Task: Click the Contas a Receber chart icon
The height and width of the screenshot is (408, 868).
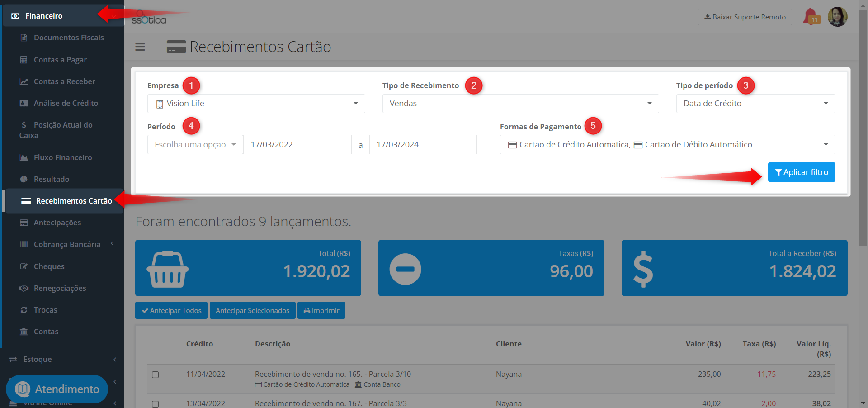Action: point(24,81)
